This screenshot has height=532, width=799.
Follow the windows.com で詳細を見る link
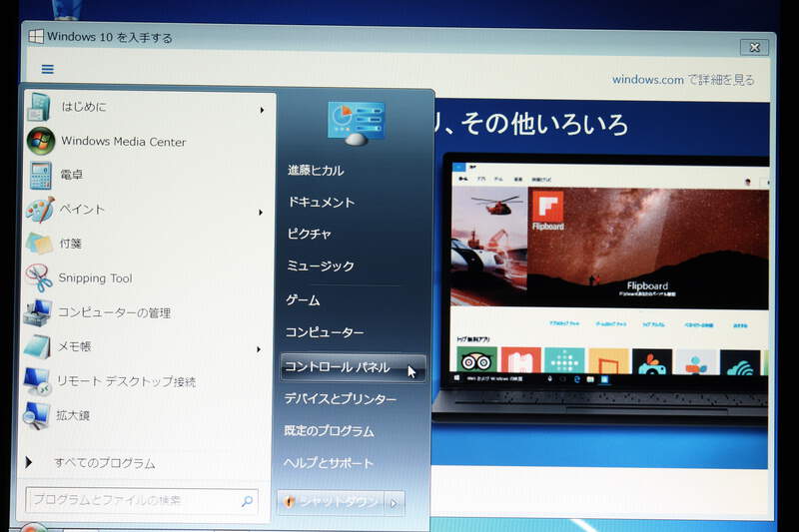pyautogui.click(x=683, y=80)
